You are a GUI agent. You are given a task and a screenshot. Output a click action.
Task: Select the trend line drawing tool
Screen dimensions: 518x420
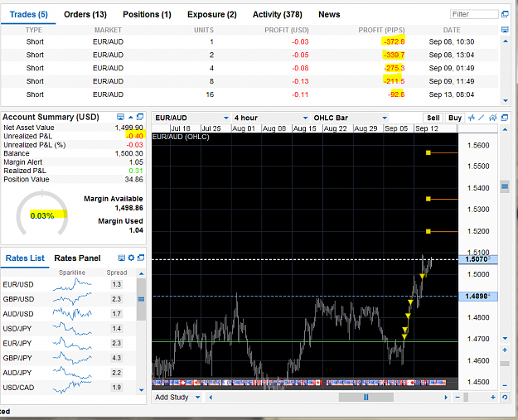482,118
